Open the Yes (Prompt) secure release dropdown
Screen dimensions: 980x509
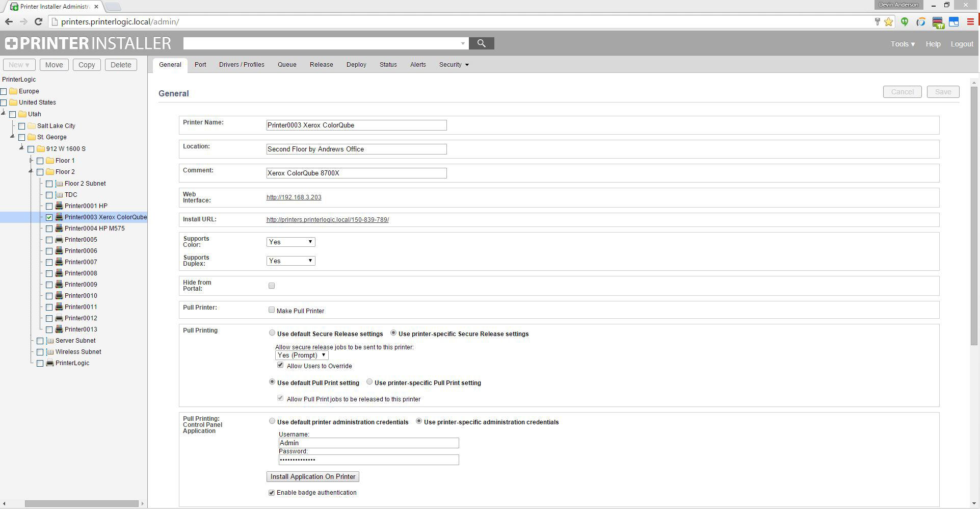tap(302, 355)
